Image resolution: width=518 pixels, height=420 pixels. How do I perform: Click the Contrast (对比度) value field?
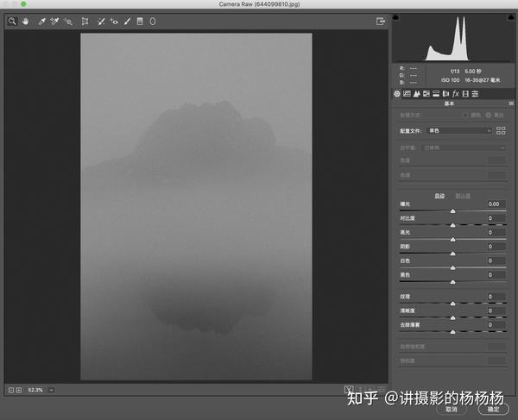pyautogui.click(x=496, y=218)
